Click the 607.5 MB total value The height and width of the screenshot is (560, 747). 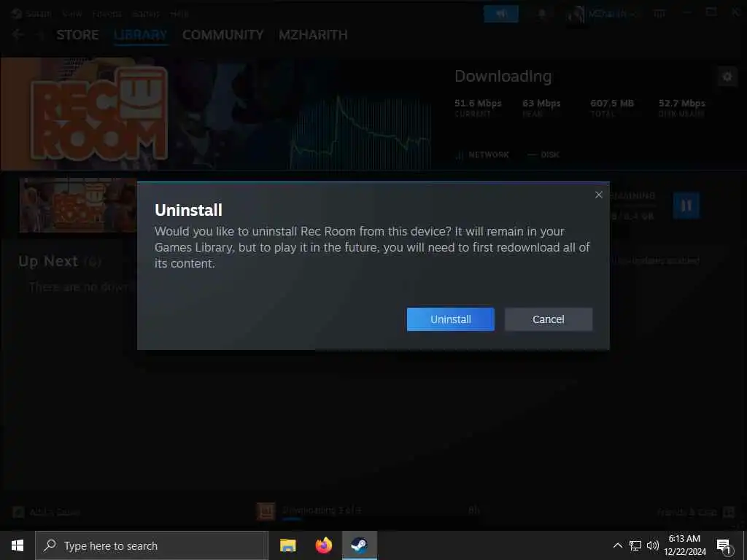click(612, 104)
